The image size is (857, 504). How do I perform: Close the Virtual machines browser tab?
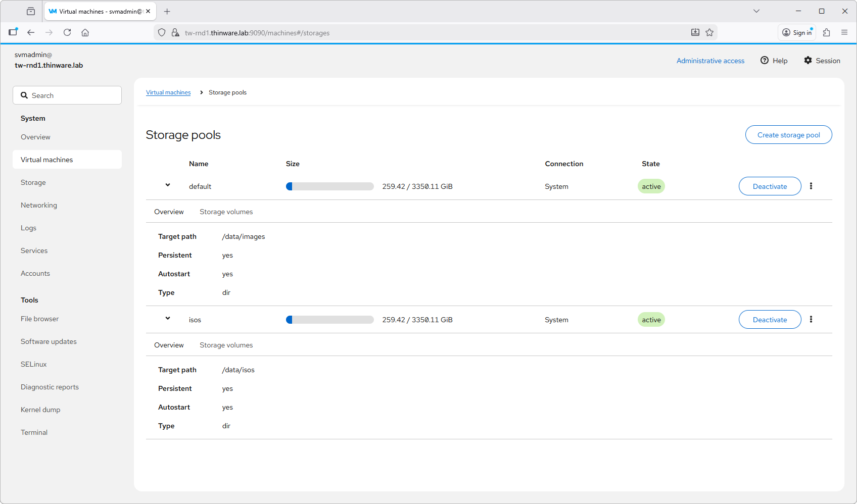pos(148,11)
